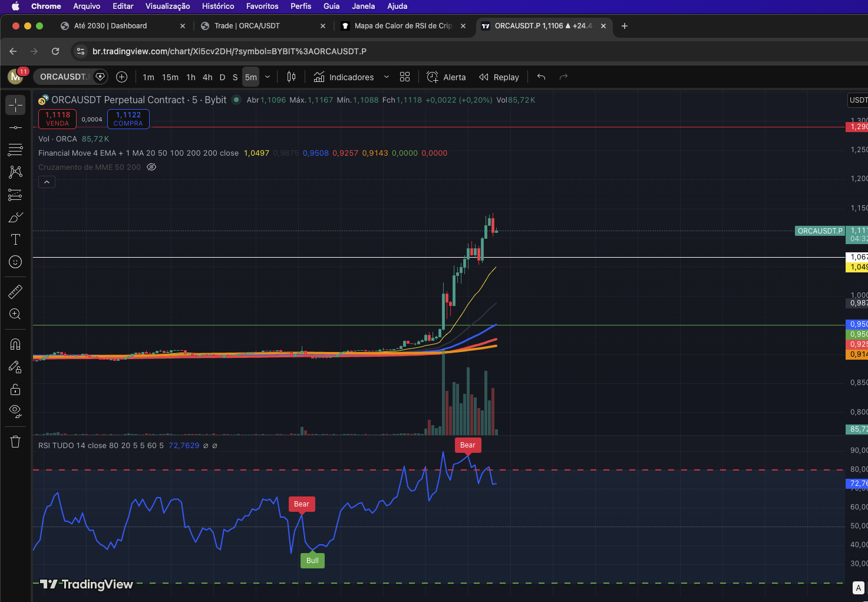868x602 pixels.
Task: Open the Favoritos menu in menu bar
Action: [262, 6]
